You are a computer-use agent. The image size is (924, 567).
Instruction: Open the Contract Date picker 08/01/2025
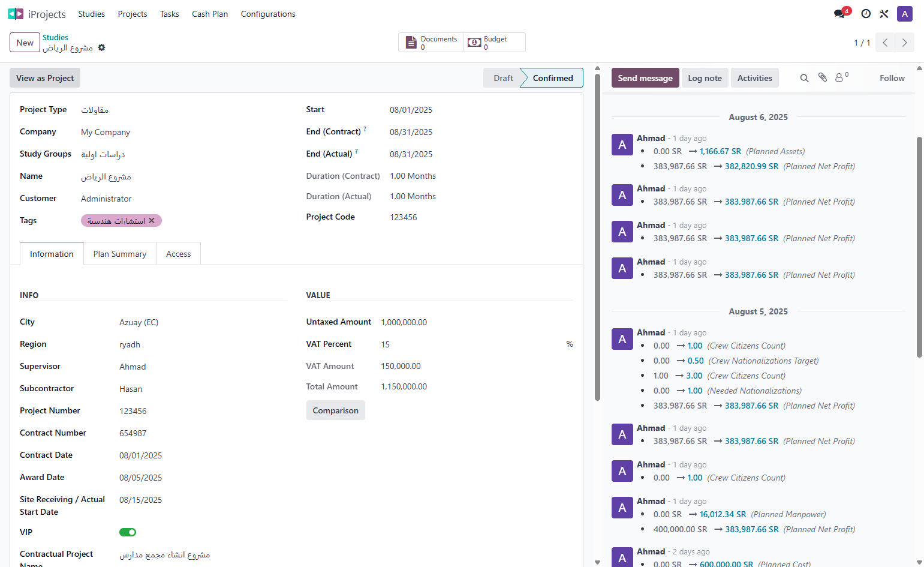(x=140, y=455)
